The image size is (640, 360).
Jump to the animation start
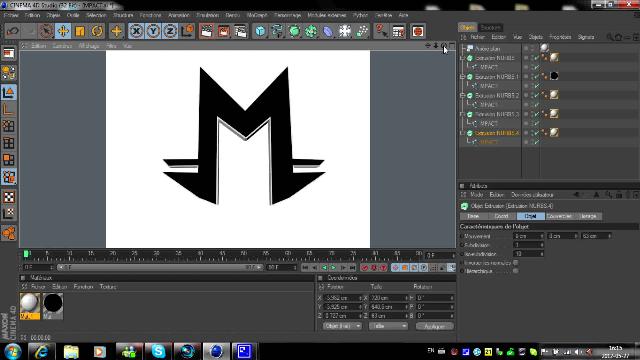305,268
